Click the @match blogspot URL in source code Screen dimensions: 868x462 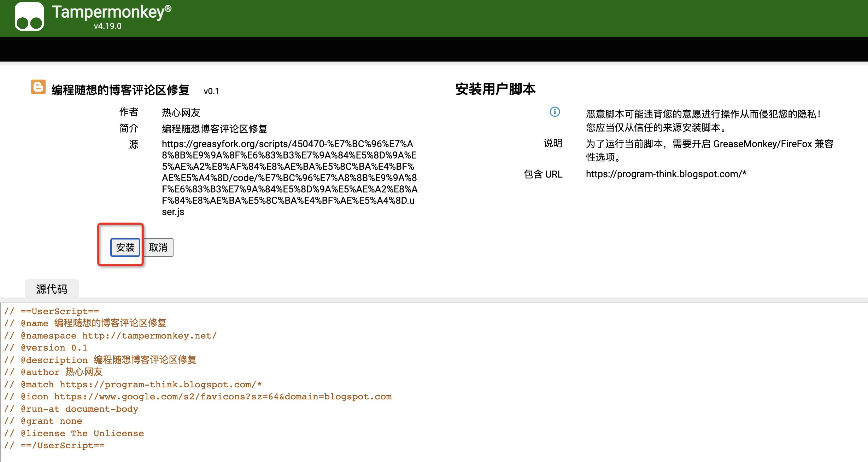161,384
